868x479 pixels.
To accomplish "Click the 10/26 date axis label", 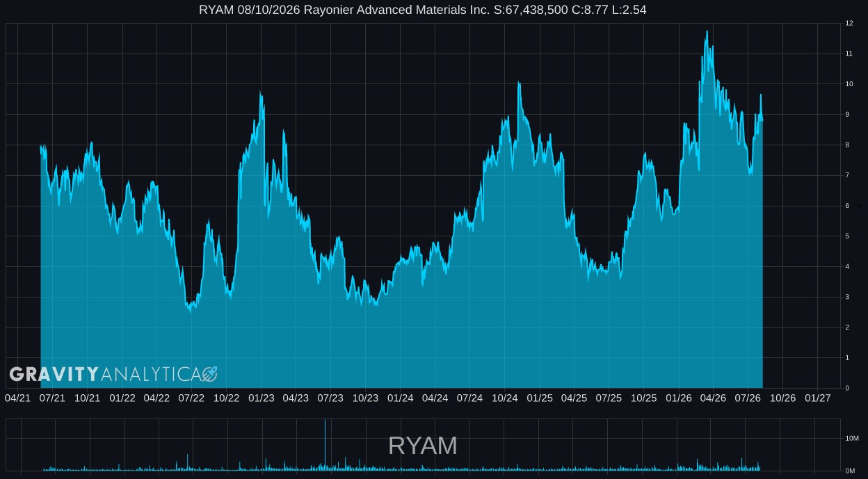I will tap(782, 398).
